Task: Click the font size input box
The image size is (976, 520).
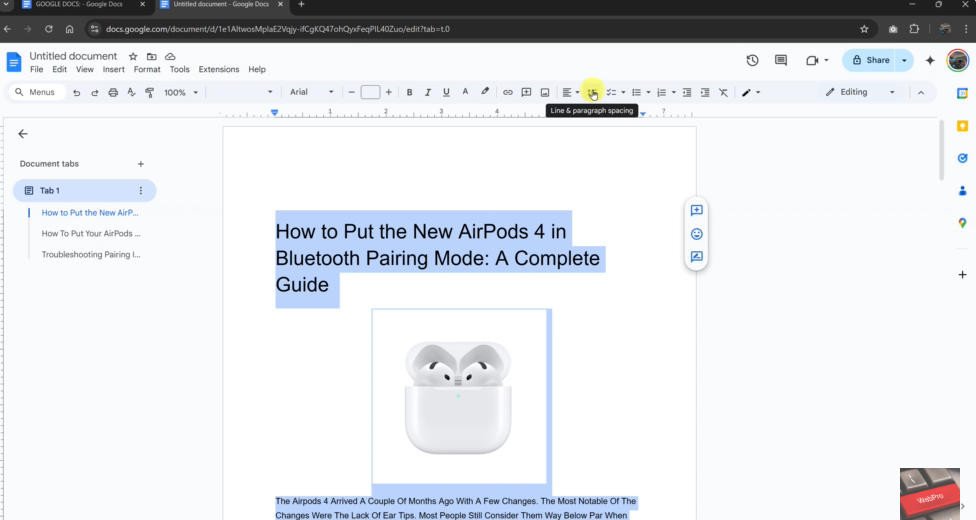Action: pyautogui.click(x=370, y=92)
